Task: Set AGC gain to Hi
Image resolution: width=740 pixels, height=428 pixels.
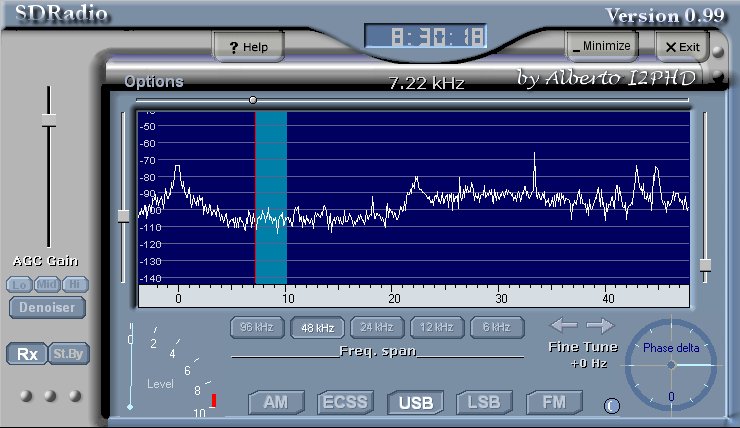Action: click(x=73, y=284)
